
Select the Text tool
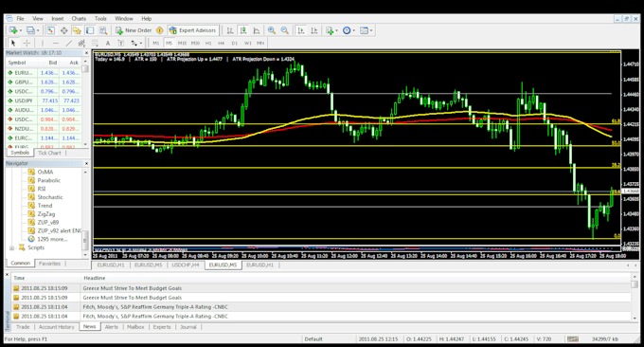[108, 43]
